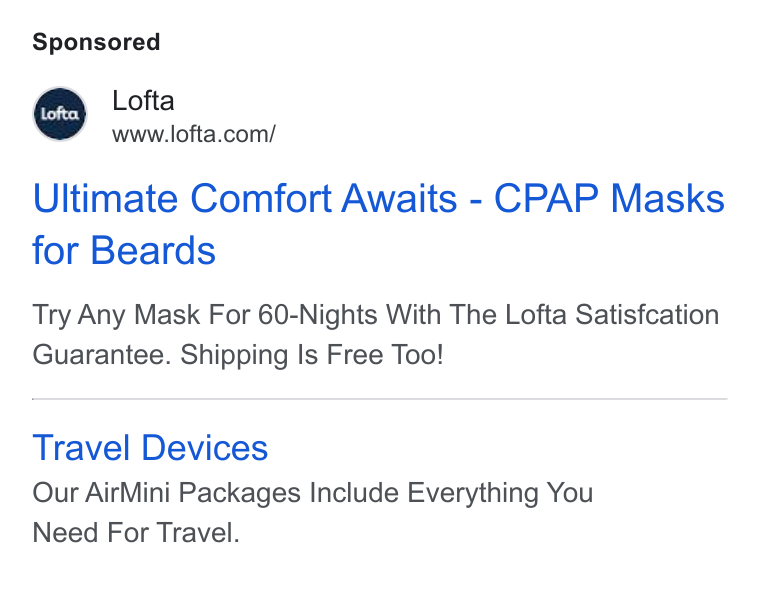The image size is (760, 600).
Task: Click "60-Nights" in the ad description
Action: (x=317, y=315)
